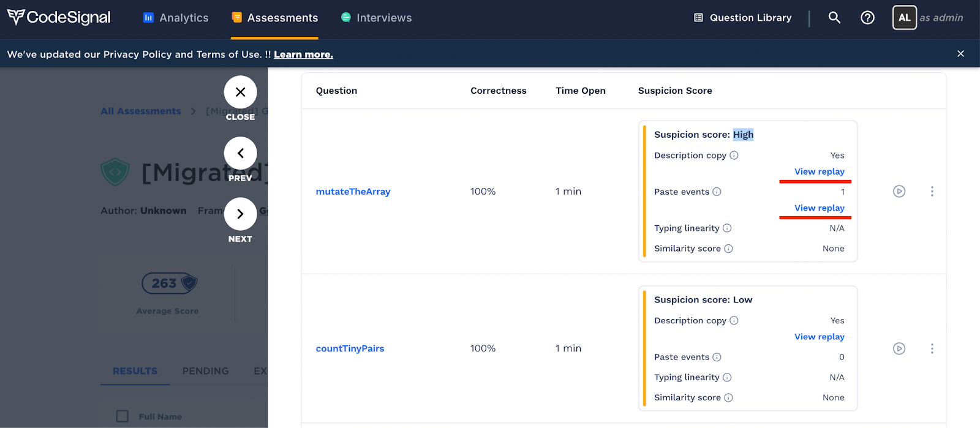This screenshot has width=980, height=428.
Task: View replay for mutateTheArray description copy
Action: tap(819, 171)
